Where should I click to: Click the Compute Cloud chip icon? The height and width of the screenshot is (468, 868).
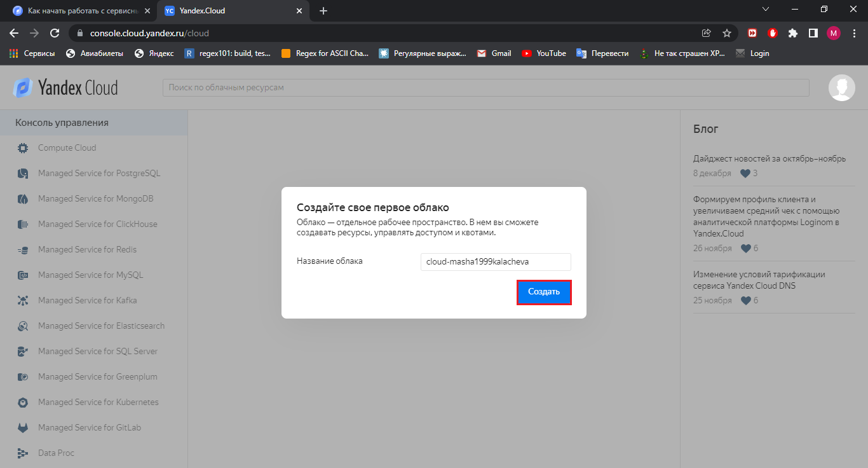(x=23, y=148)
